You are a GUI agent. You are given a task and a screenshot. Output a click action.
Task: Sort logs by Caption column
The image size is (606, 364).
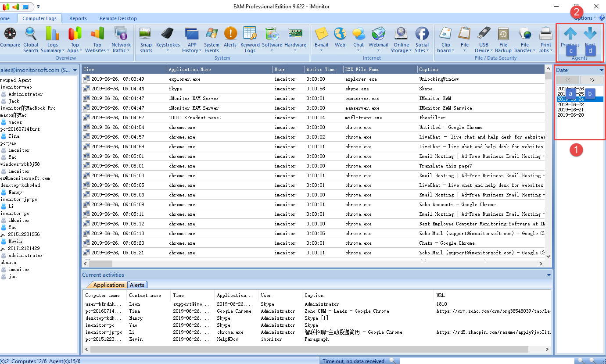[x=481, y=69]
